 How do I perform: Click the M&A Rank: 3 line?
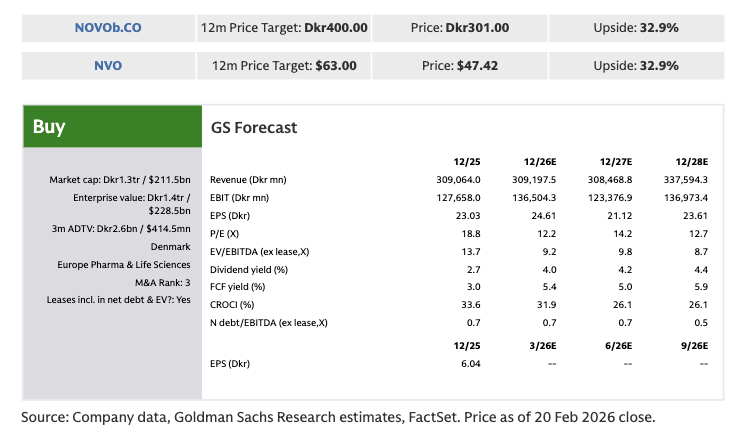[x=161, y=282]
